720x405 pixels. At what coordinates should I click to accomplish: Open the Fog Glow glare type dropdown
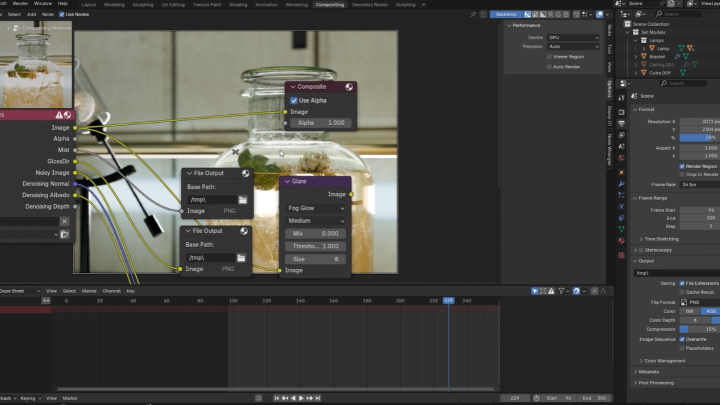point(315,208)
